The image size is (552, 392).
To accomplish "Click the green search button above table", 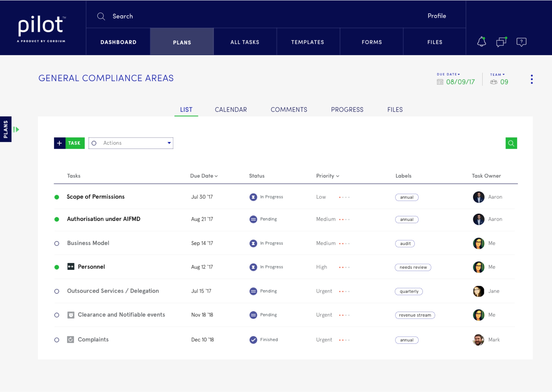I will point(511,143).
